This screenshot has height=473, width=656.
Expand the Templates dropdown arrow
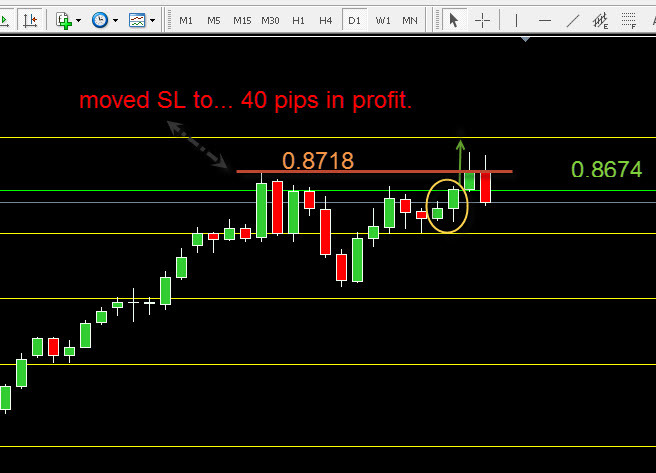tap(153, 20)
